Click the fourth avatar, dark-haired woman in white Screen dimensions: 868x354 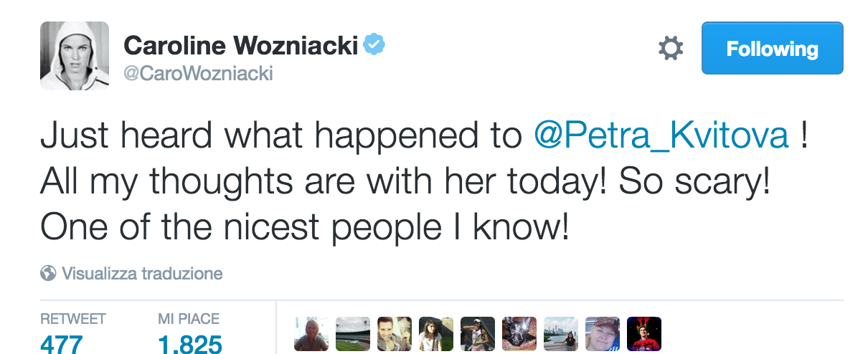tap(436, 334)
